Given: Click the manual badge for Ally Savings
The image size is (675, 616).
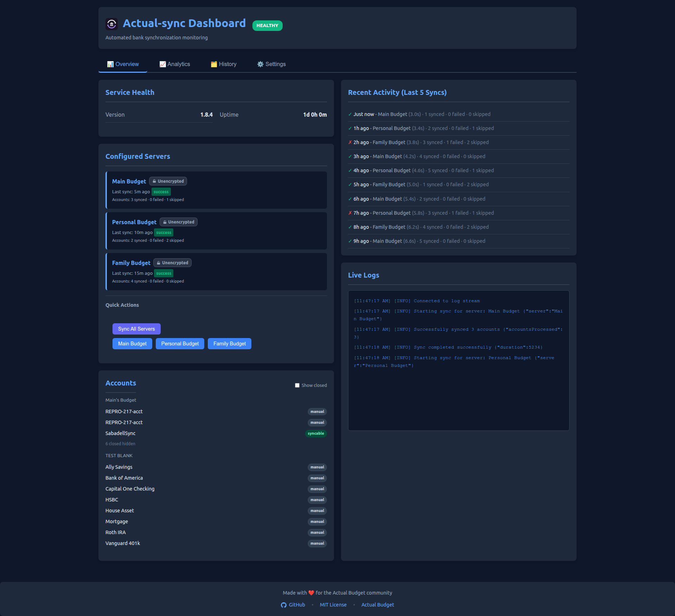Looking at the screenshot, I should (x=317, y=467).
